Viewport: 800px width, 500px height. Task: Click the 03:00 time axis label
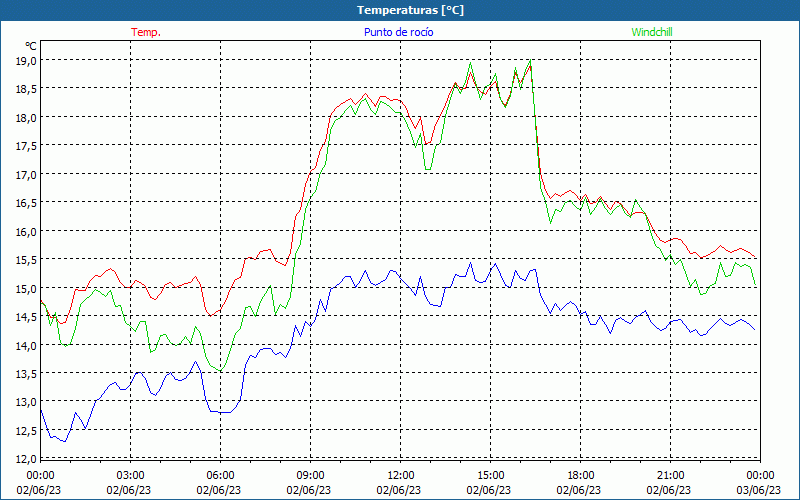(130, 476)
